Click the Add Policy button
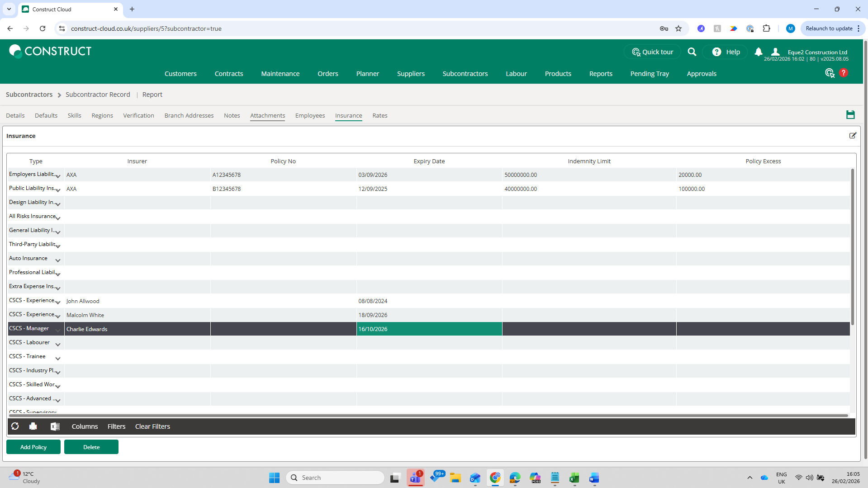 click(x=33, y=447)
